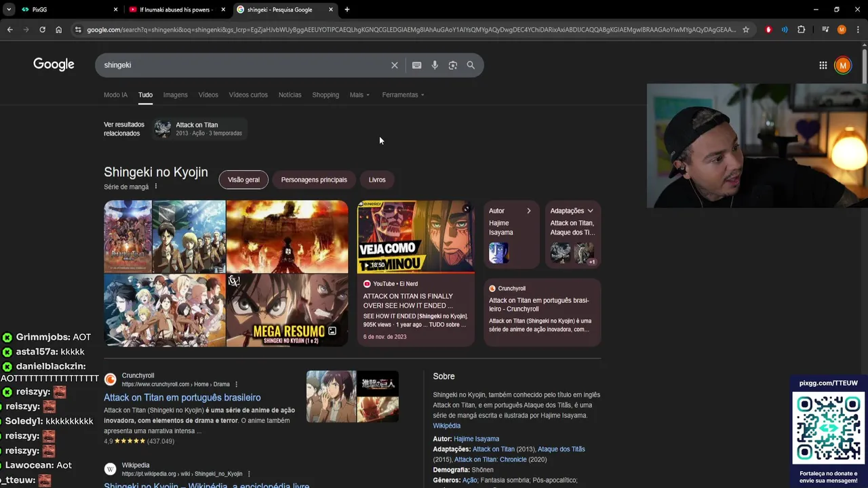
Task: Open the Google account avatar menu
Action: (842, 65)
